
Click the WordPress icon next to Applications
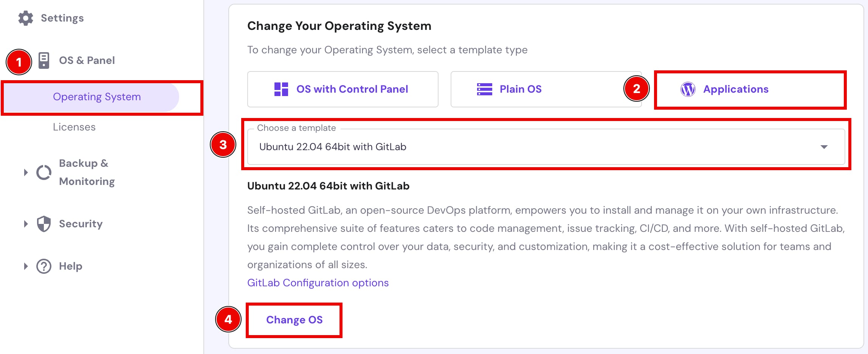688,89
